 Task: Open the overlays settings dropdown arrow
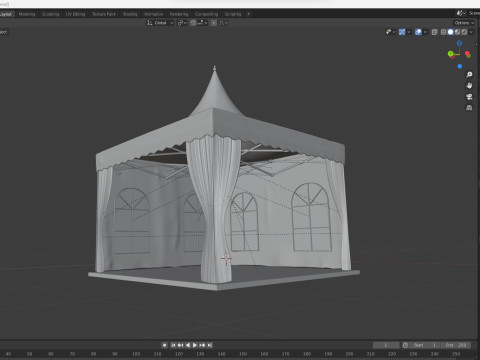[x=425, y=32]
